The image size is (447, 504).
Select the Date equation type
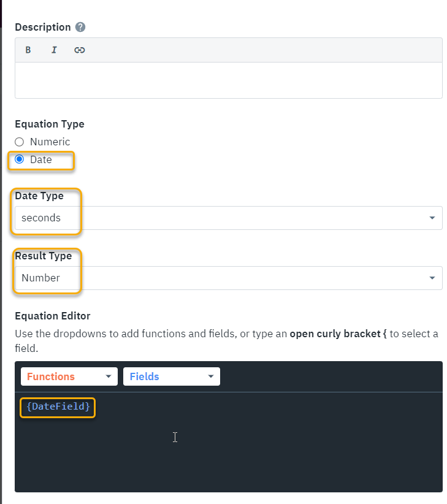pos(20,159)
